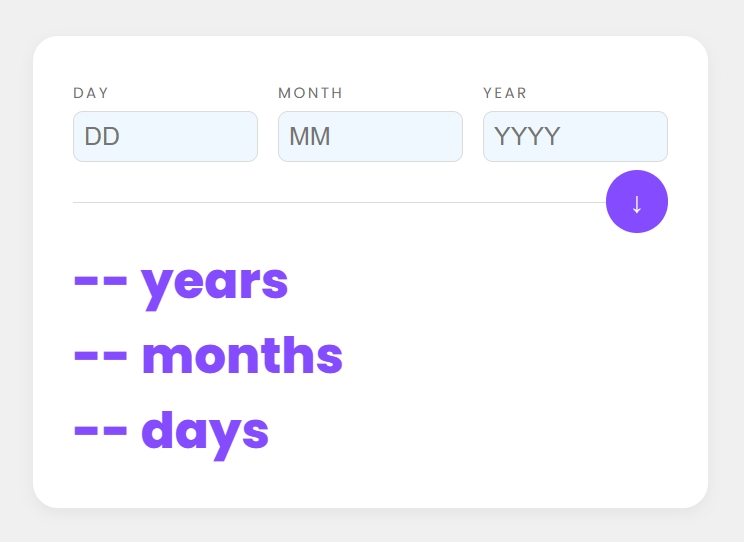Click the word "months" in results
The image size is (744, 542).
(x=242, y=357)
